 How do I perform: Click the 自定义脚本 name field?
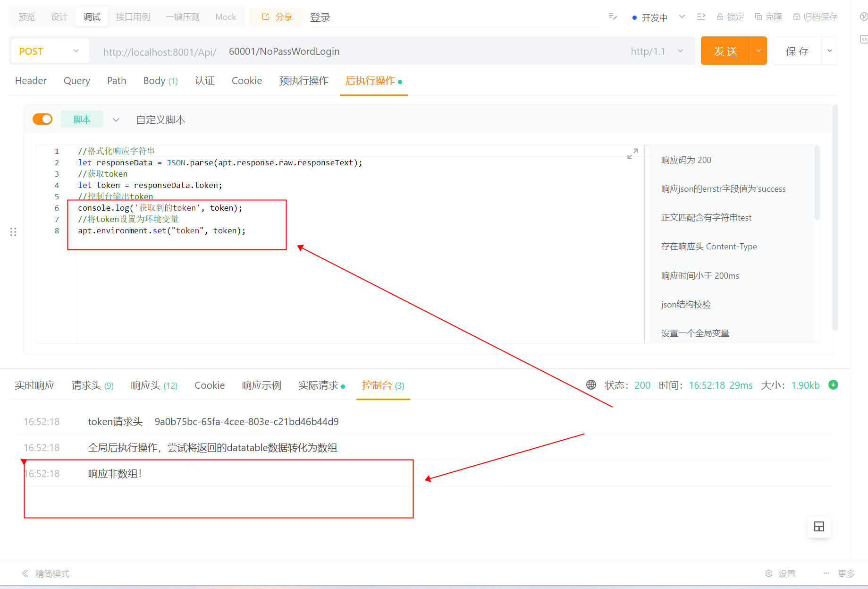click(x=160, y=120)
